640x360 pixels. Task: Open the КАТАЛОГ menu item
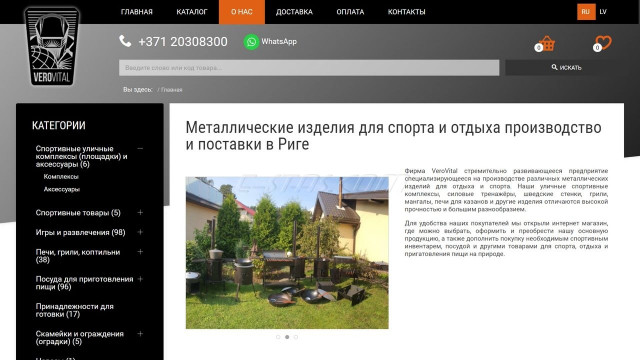pos(192,12)
